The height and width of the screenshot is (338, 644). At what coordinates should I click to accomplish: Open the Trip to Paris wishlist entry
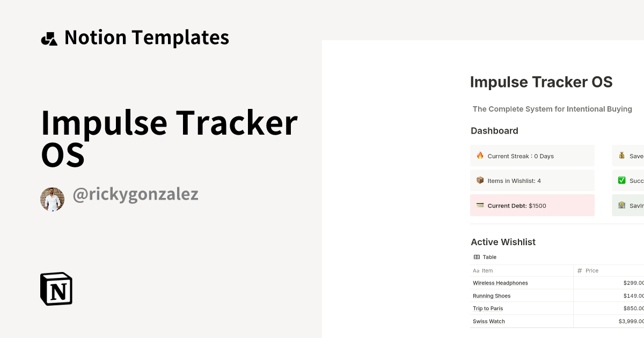[487, 308]
